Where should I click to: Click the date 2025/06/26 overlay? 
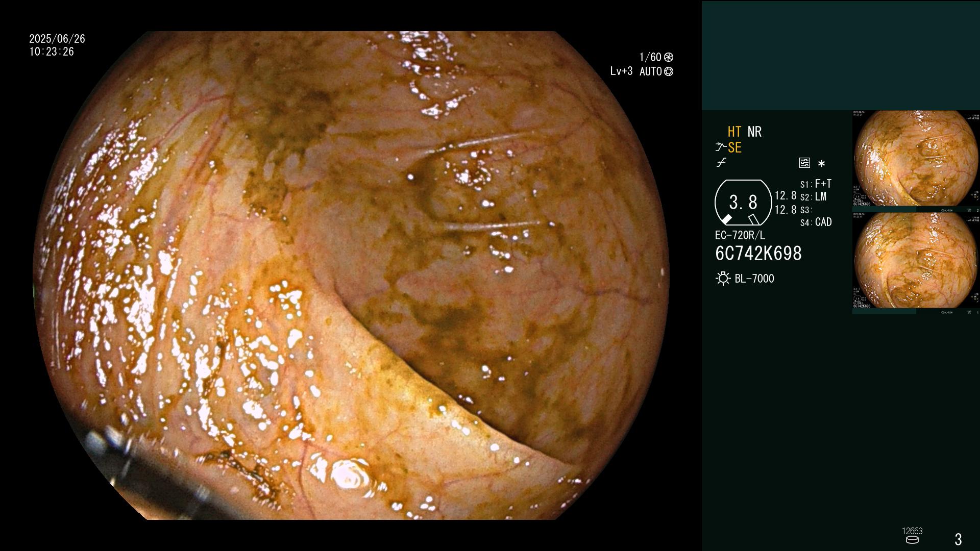[x=57, y=39]
